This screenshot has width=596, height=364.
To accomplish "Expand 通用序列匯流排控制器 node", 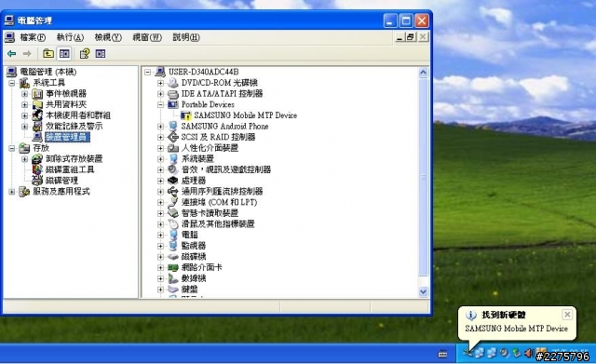I will click(161, 192).
